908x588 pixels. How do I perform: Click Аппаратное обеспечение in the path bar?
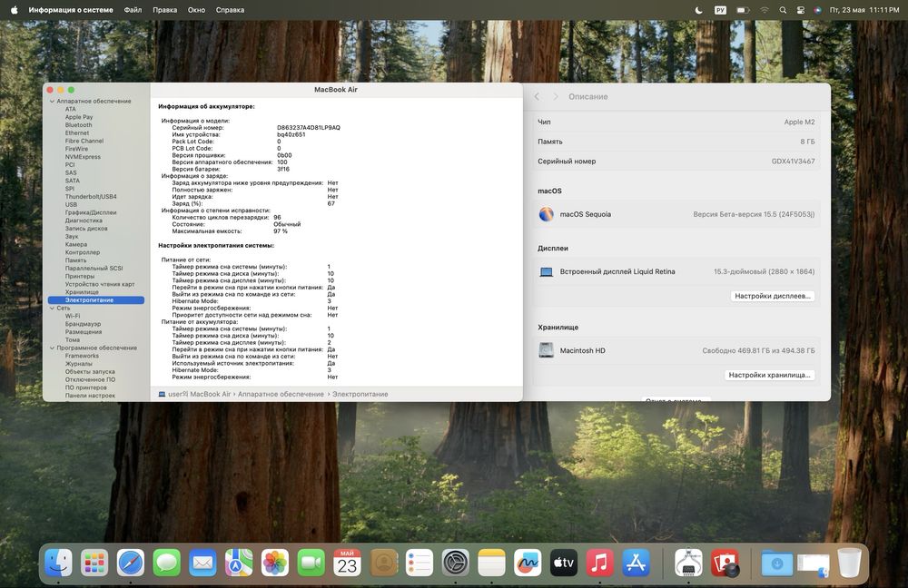click(281, 394)
